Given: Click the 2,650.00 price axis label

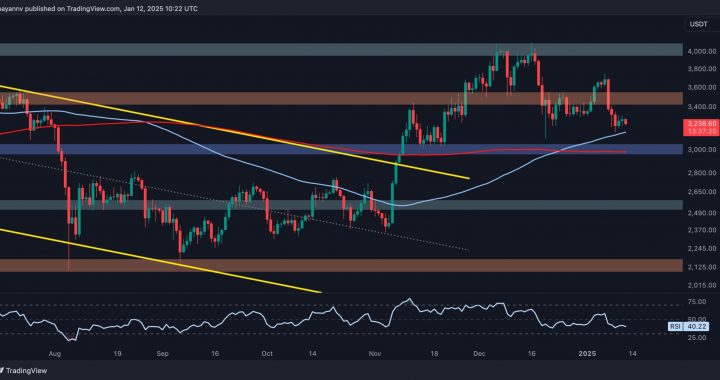Looking at the screenshot, I should [703, 192].
